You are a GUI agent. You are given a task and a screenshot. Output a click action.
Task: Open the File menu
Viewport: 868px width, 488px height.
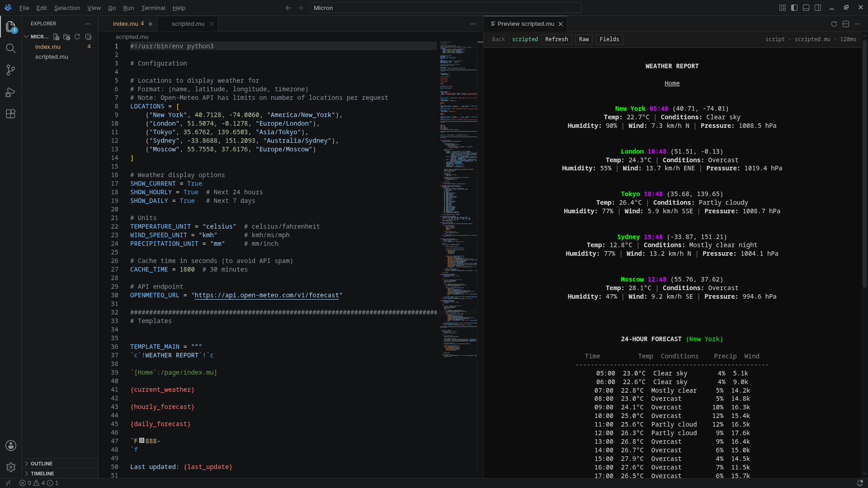[x=24, y=8]
